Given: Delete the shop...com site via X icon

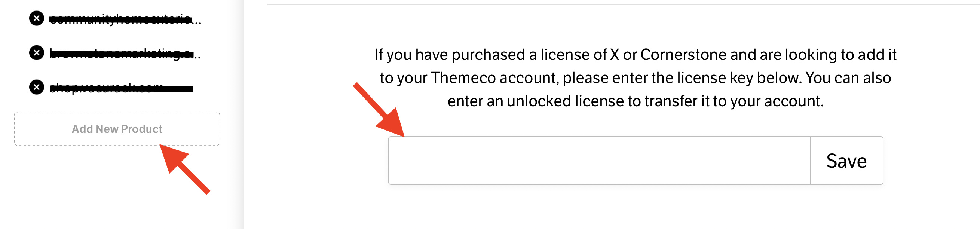Looking at the screenshot, I should (x=37, y=87).
